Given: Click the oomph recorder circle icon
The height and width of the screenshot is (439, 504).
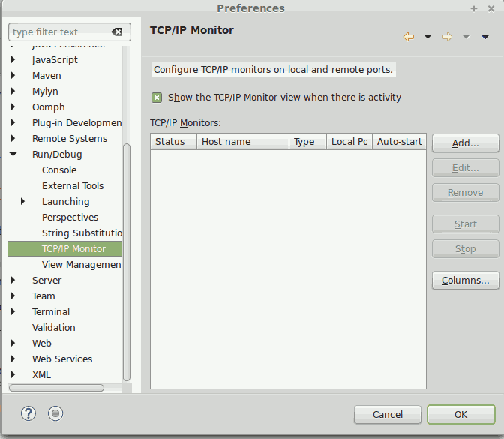Looking at the screenshot, I should (x=55, y=413).
